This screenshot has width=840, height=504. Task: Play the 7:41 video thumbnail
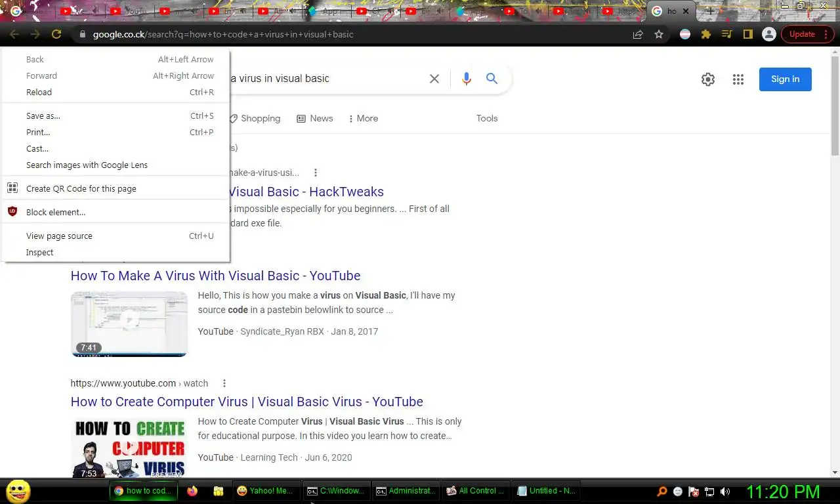pyautogui.click(x=129, y=324)
